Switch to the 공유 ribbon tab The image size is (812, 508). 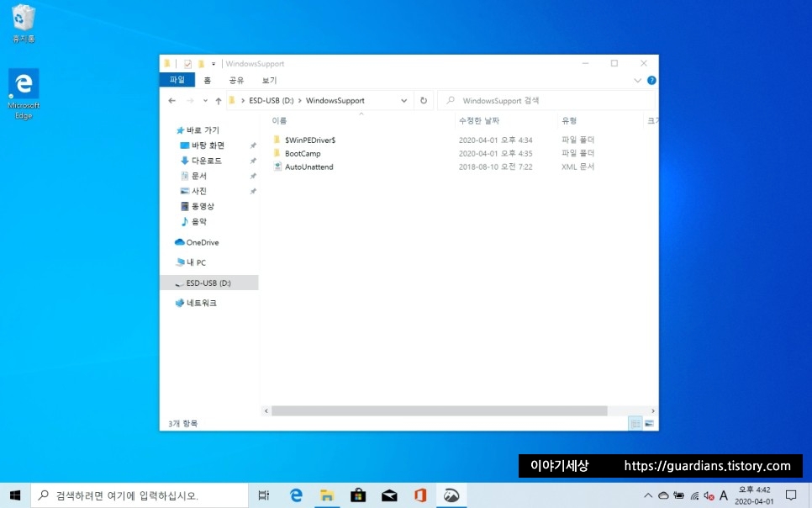click(236, 81)
